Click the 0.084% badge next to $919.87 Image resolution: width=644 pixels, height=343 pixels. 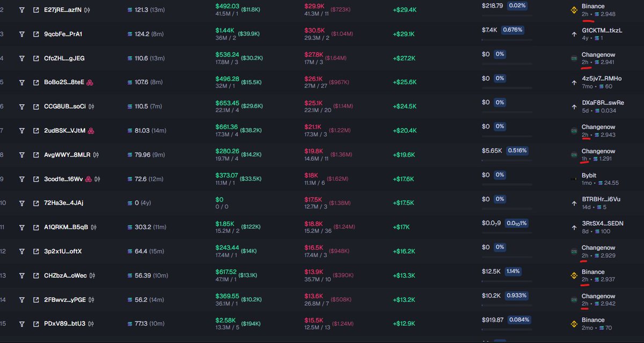click(518, 319)
